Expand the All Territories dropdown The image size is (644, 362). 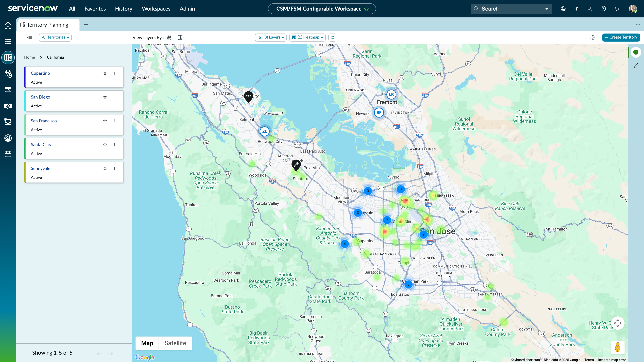click(x=55, y=37)
